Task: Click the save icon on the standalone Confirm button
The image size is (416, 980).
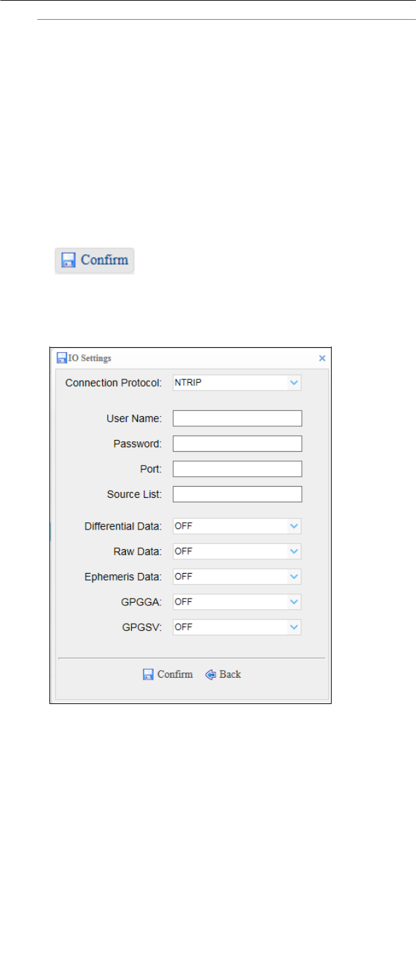Action: [x=69, y=260]
